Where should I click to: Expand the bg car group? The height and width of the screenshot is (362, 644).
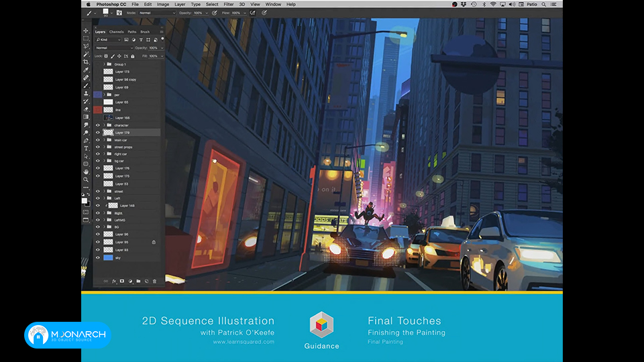coord(105,161)
